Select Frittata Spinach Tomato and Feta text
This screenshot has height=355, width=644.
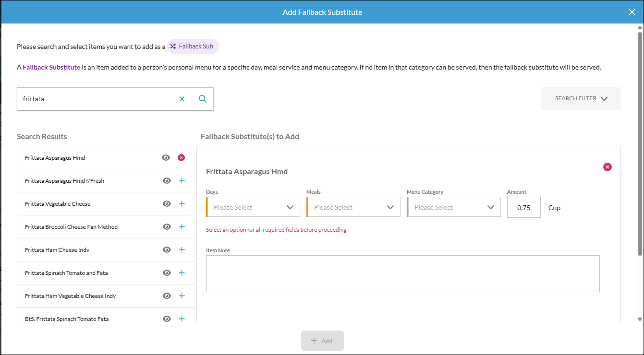66,273
